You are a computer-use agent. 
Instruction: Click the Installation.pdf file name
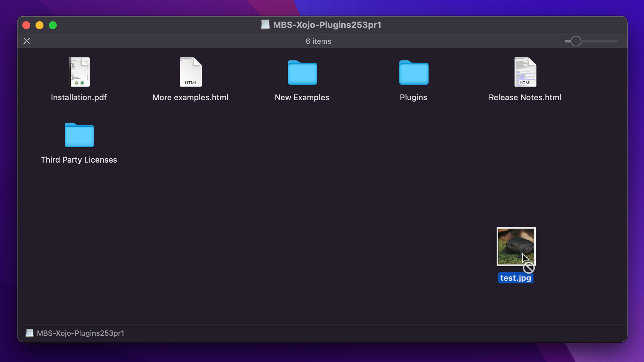[79, 98]
